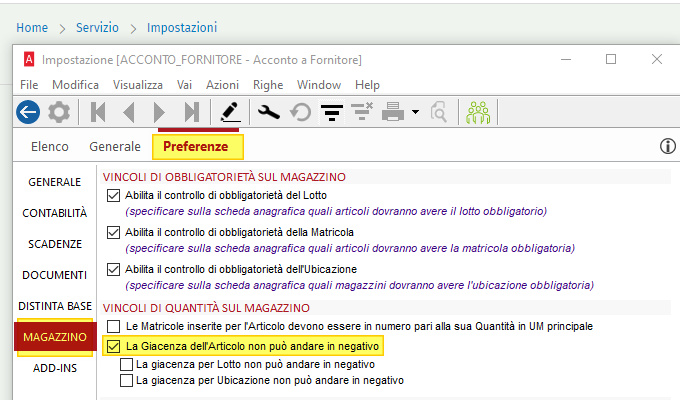Screen dimensions: 680x400
Task: Maximize the Impostazione window
Action: point(611,59)
